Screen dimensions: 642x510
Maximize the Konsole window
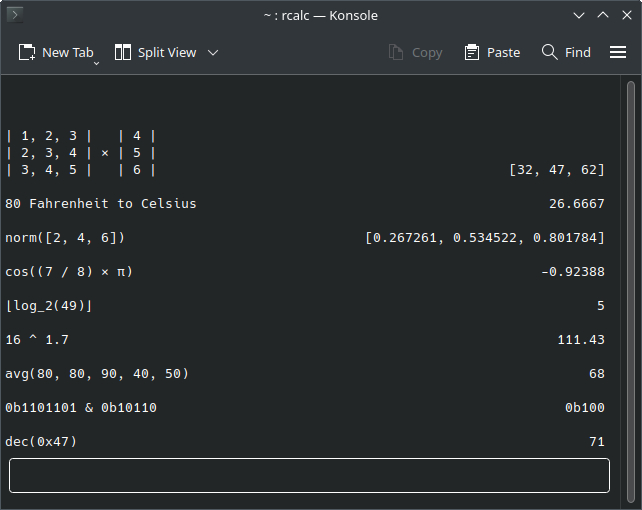point(603,16)
